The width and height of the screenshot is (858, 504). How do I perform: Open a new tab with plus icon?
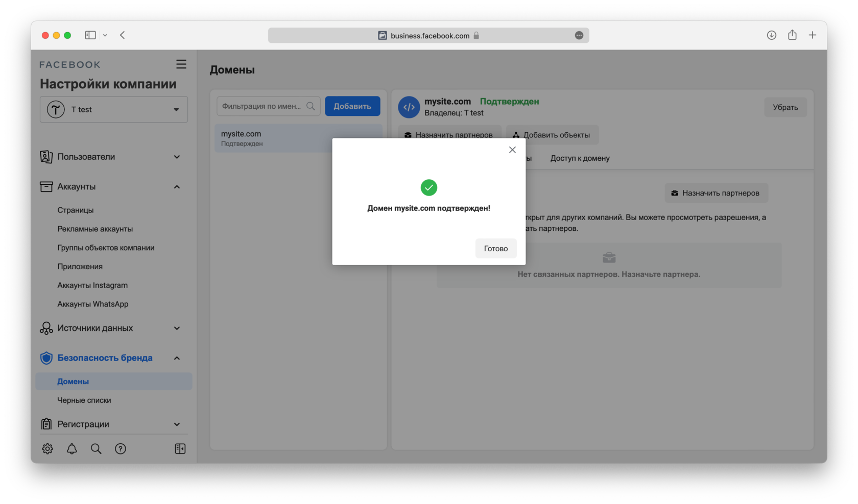pos(813,35)
